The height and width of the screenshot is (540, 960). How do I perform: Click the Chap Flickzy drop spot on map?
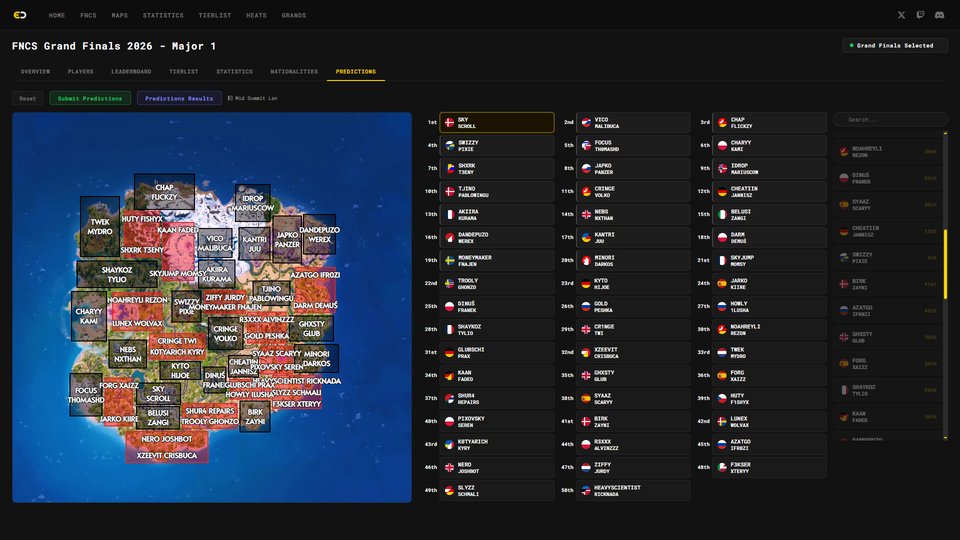[x=164, y=192]
